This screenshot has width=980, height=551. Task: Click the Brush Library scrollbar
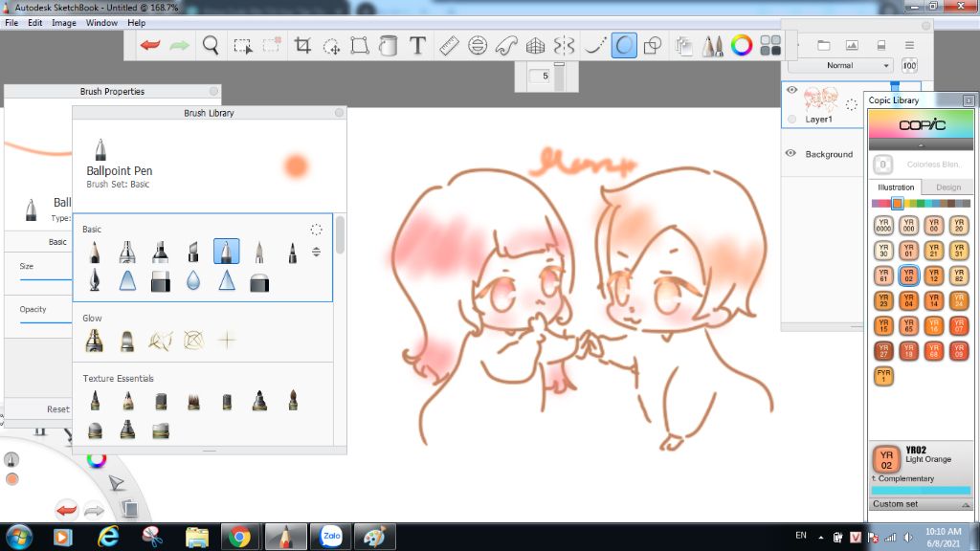pos(340,235)
